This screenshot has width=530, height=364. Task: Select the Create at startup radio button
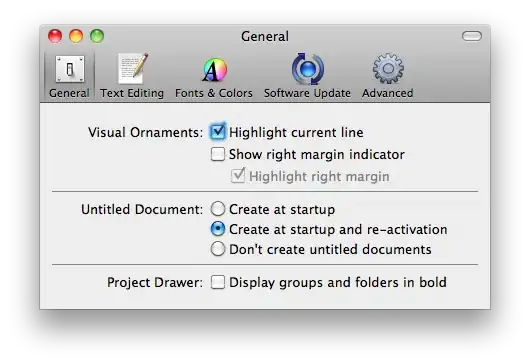coord(218,209)
